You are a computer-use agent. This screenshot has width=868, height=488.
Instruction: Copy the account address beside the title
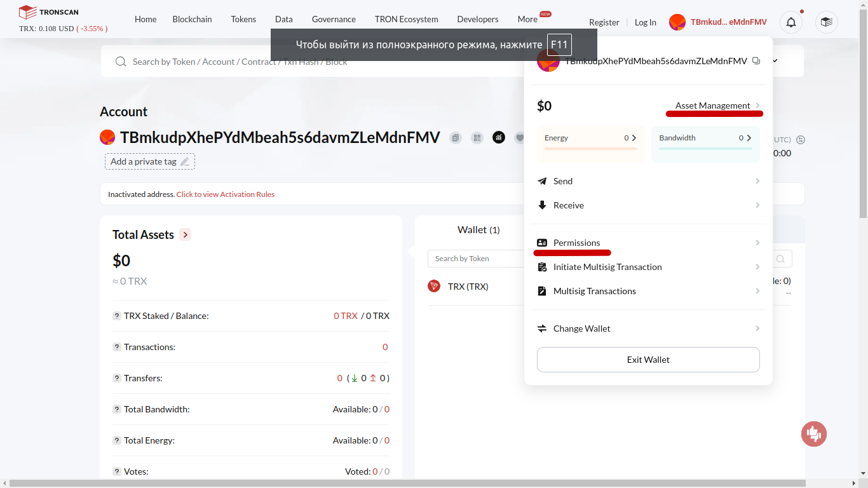pos(455,137)
